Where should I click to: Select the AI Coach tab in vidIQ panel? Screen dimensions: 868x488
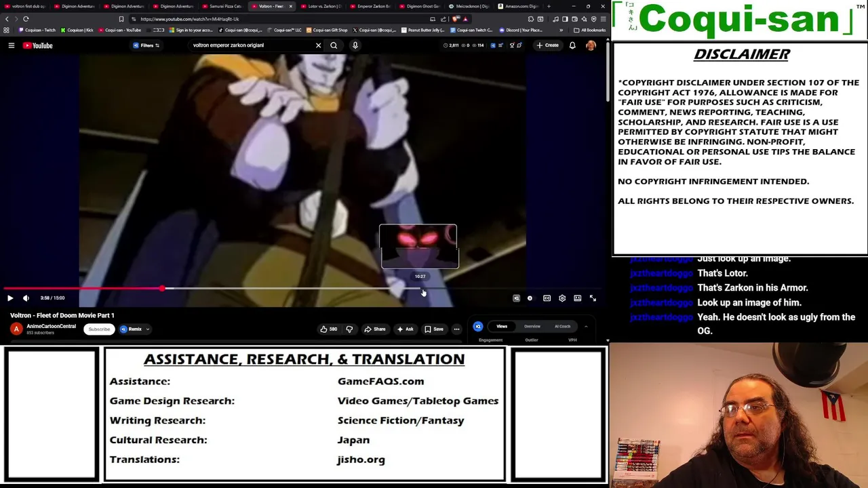(x=563, y=326)
